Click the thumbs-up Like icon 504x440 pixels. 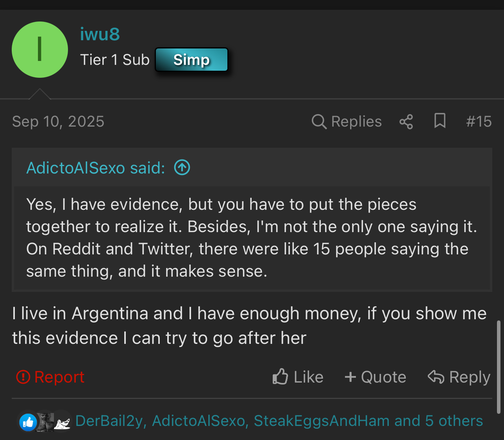[x=280, y=377]
